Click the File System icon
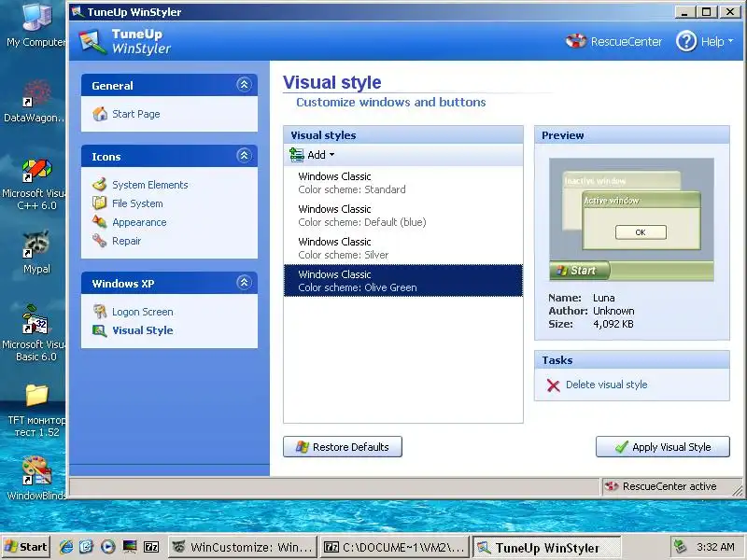The image size is (747, 560). [x=100, y=203]
